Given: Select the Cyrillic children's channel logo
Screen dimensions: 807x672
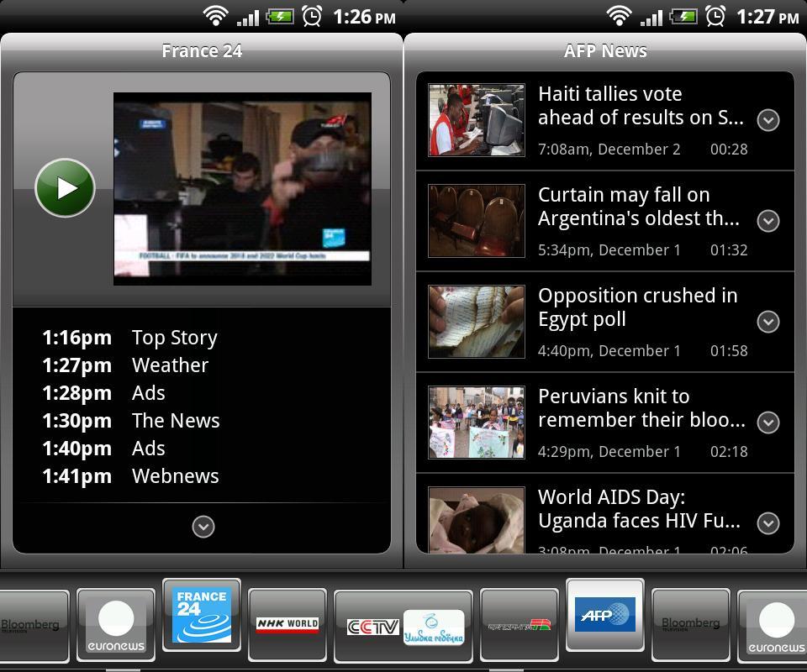Looking at the screenshot, I should coord(434,627).
